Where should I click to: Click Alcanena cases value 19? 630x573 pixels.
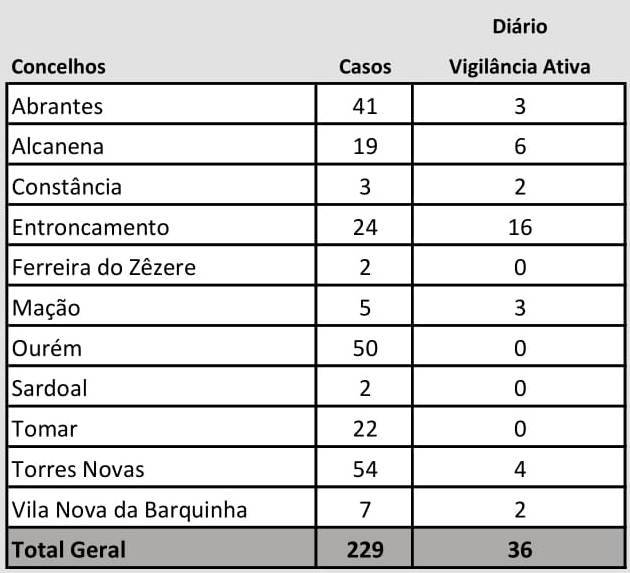tap(365, 147)
